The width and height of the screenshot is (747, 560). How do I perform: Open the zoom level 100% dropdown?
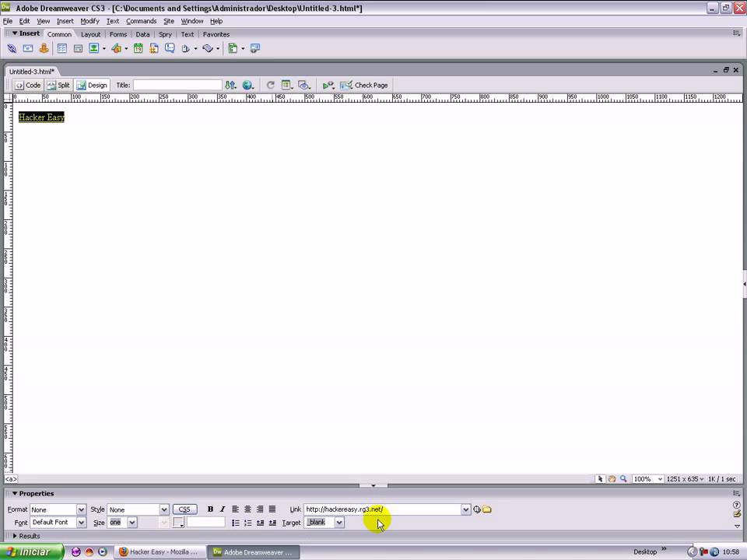(660, 479)
